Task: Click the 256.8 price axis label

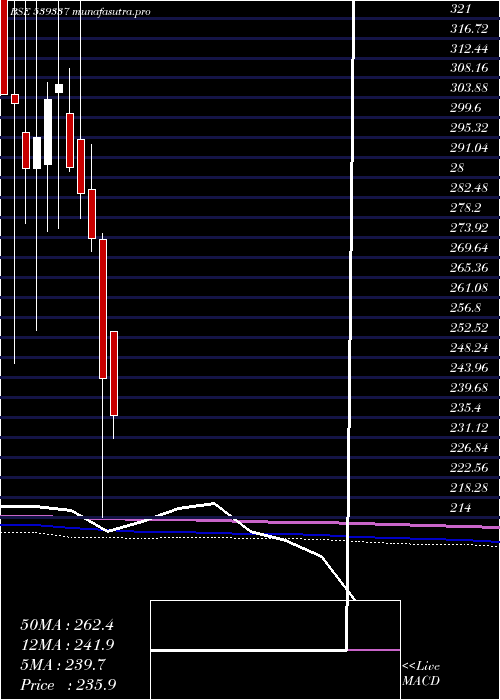Action: [466, 308]
